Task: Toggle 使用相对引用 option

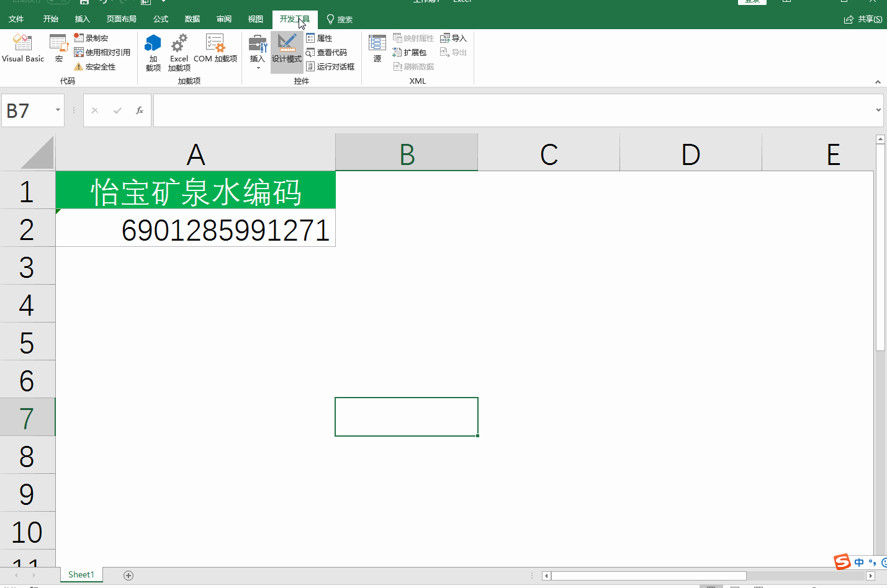Action: [102, 52]
